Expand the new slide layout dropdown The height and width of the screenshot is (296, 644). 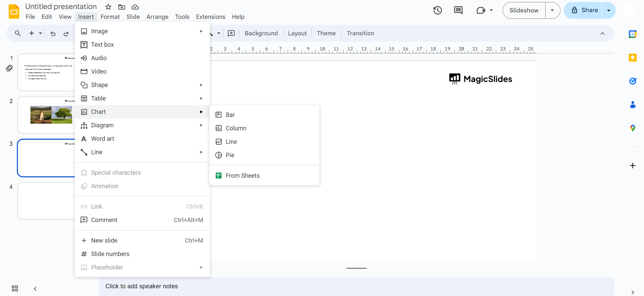point(41,34)
